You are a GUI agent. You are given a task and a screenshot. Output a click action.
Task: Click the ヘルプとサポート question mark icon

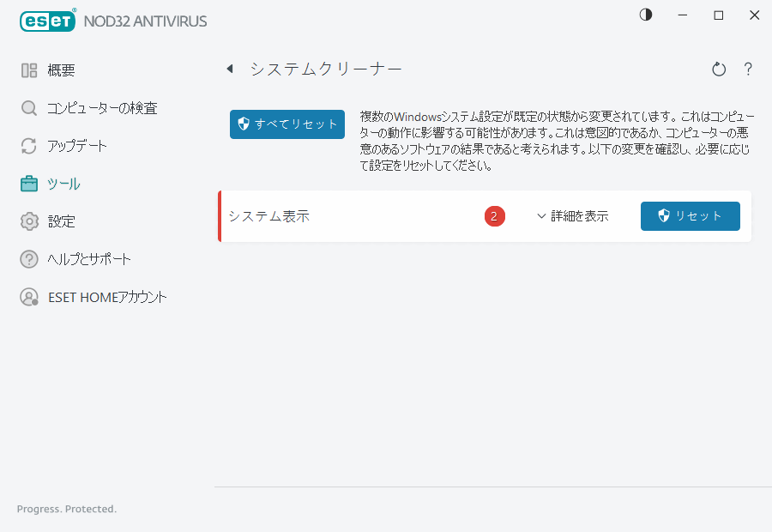pyautogui.click(x=28, y=259)
